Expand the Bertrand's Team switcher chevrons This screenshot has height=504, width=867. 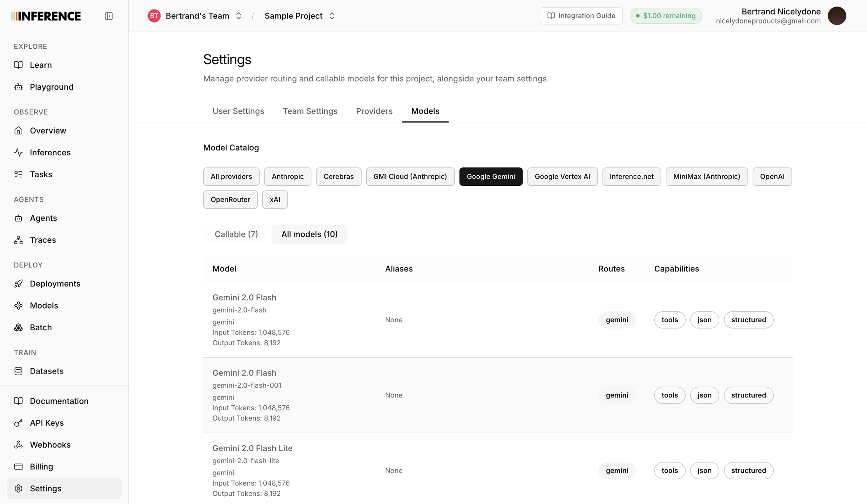tap(238, 16)
